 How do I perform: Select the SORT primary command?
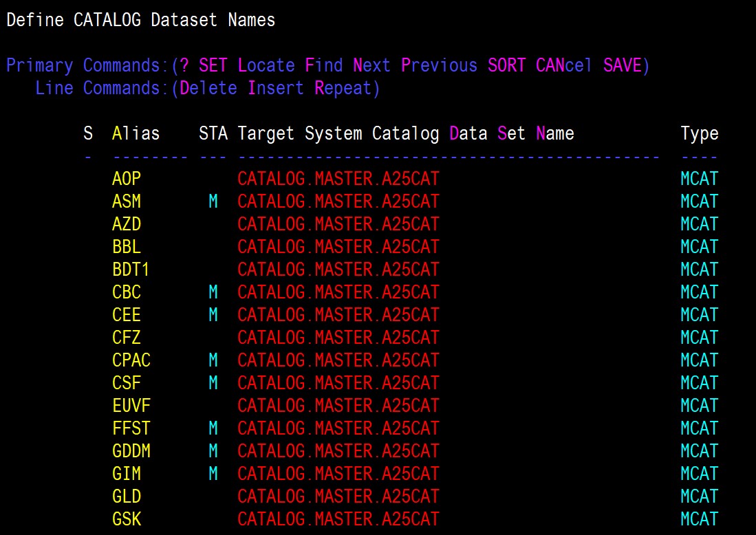coord(506,65)
